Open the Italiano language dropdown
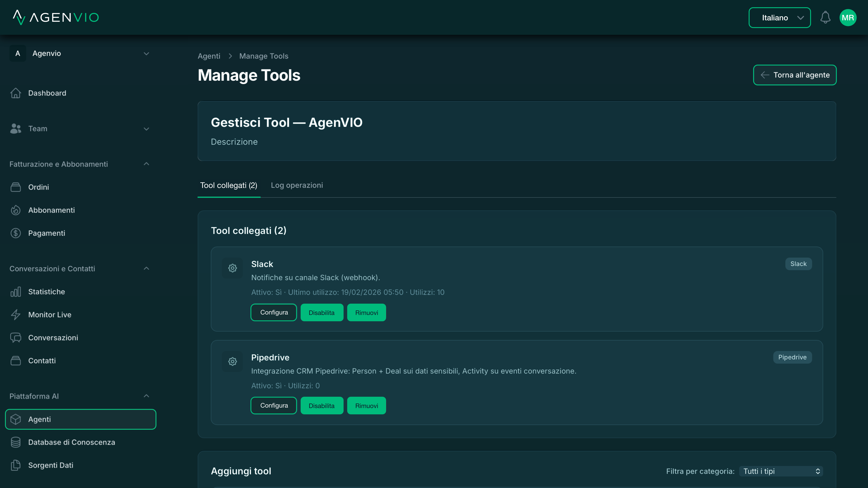Image resolution: width=868 pixels, height=488 pixels. (779, 18)
